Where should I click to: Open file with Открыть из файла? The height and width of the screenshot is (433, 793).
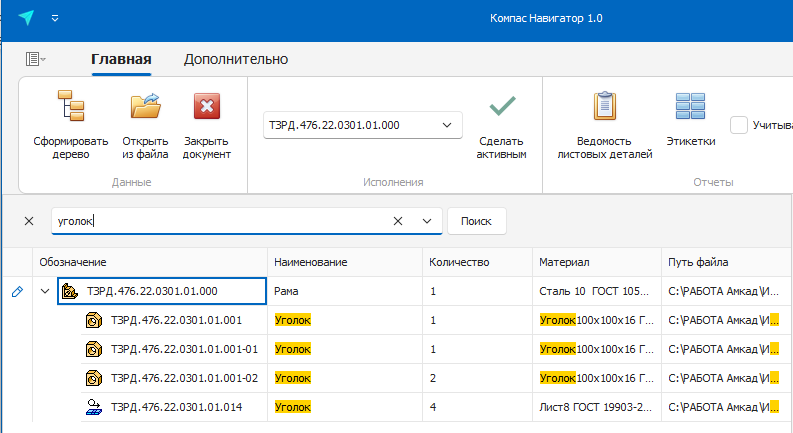pos(145,106)
